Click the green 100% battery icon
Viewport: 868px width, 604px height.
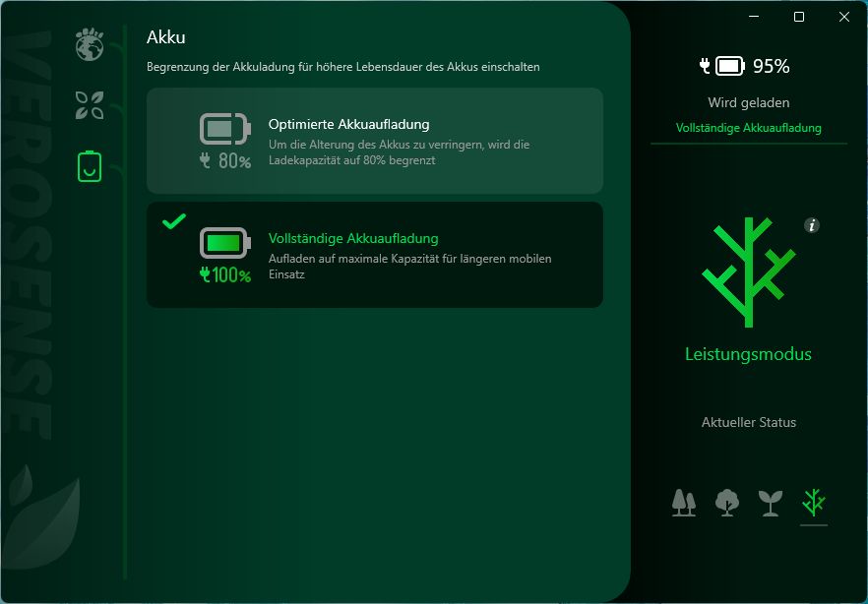pyautogui.click(x=225, y=255)
